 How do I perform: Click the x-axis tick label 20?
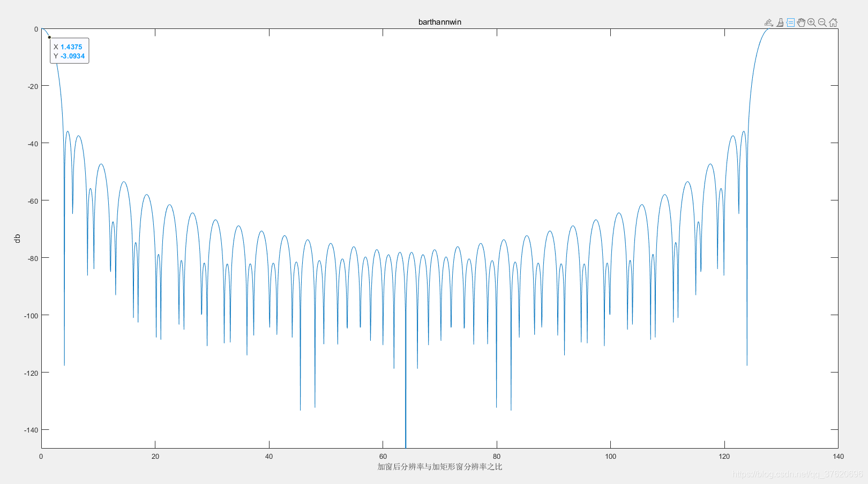pos(155,457)
